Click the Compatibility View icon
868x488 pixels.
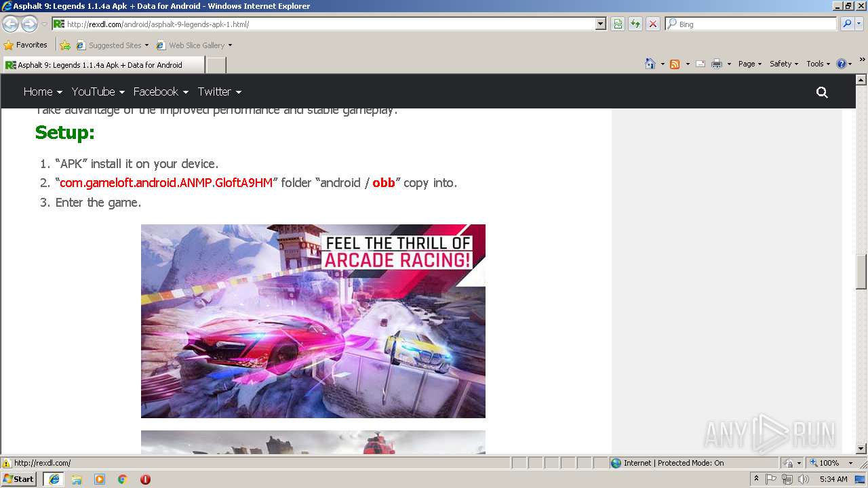click(x=618, y=24)
